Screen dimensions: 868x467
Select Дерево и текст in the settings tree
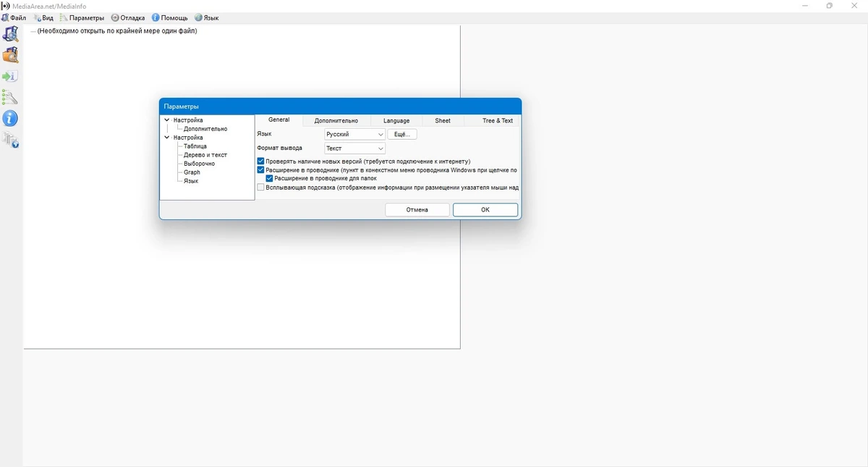pyautogui.click(x=205, y=155)
